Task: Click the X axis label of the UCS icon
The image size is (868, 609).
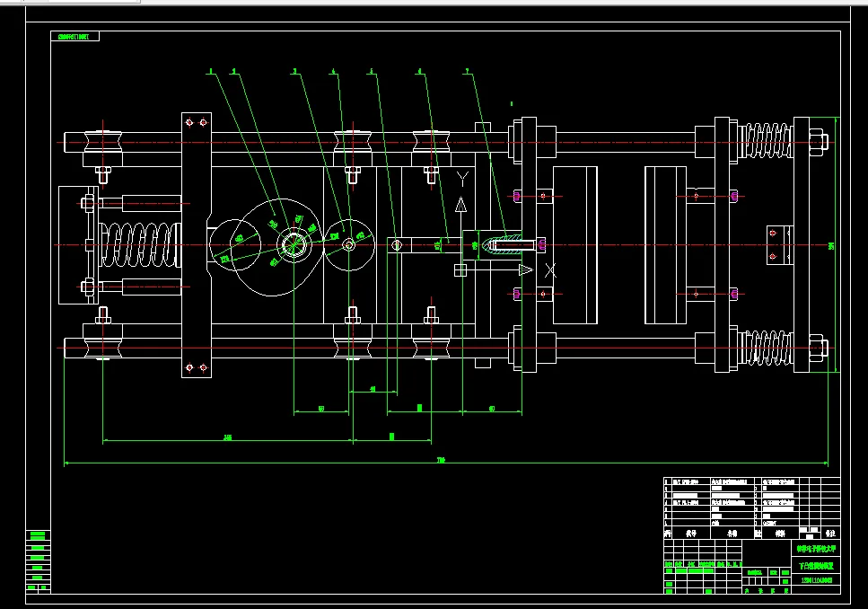Action: click(550, 270)
